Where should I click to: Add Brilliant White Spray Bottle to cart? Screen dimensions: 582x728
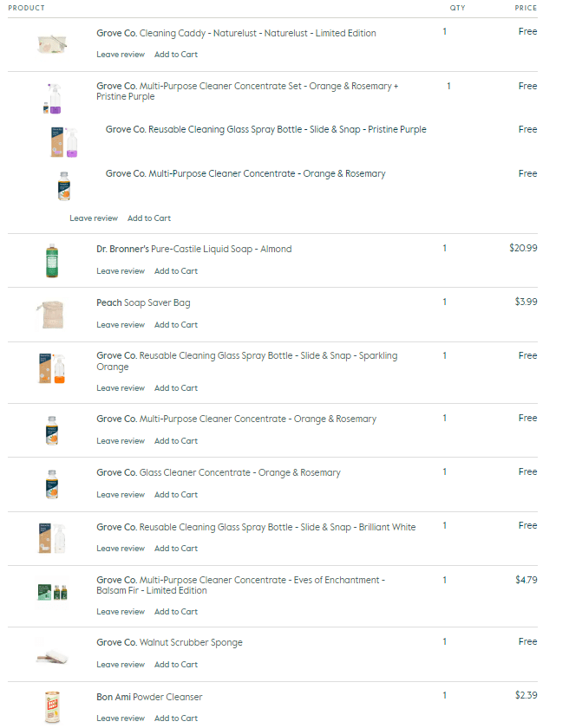click(x=176, y=549)
